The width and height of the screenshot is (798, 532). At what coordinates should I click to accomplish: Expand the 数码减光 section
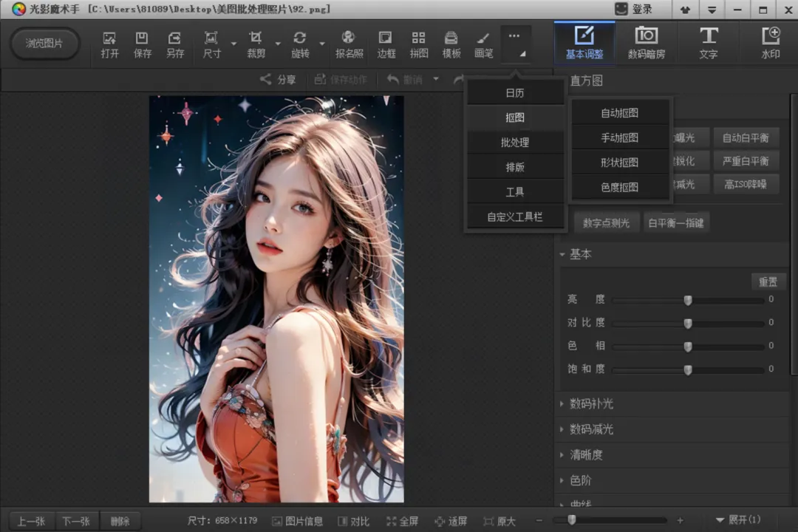pyautogui.click(x=562, y=429)
